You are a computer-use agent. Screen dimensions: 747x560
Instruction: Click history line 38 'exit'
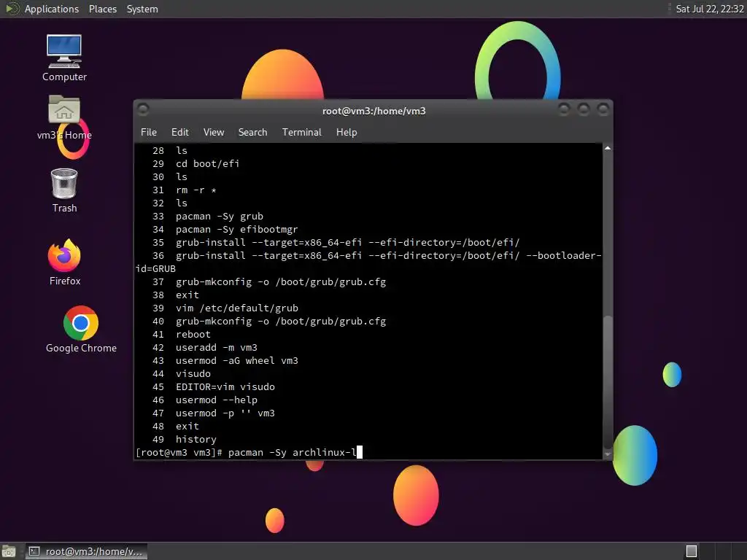[187, 295]
